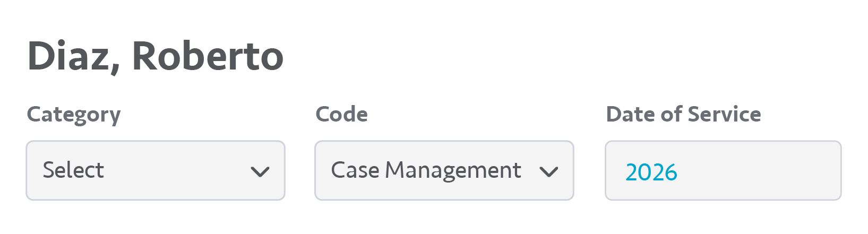
Task: Click the word "Management" in Code dropdown
Action: [x=453, y=170]
